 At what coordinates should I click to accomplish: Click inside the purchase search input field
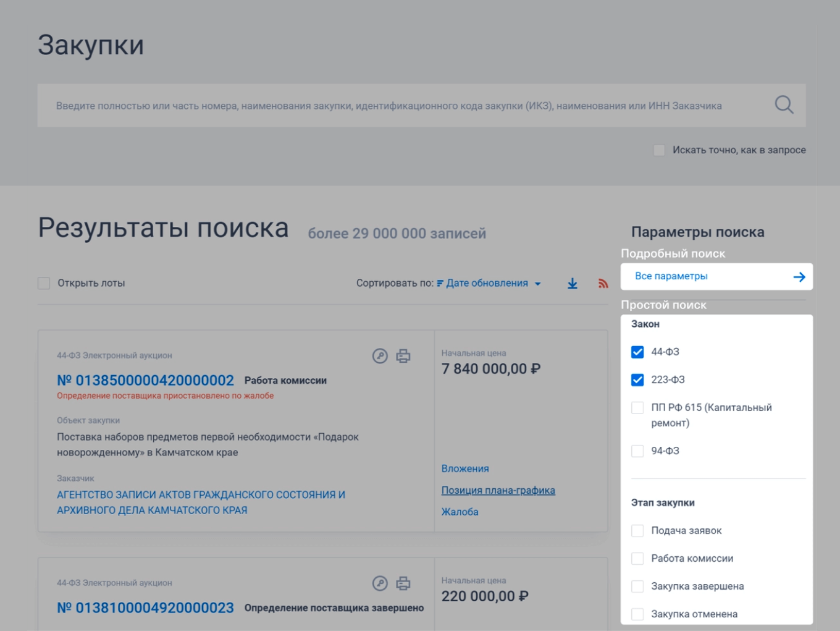[371, 104]
